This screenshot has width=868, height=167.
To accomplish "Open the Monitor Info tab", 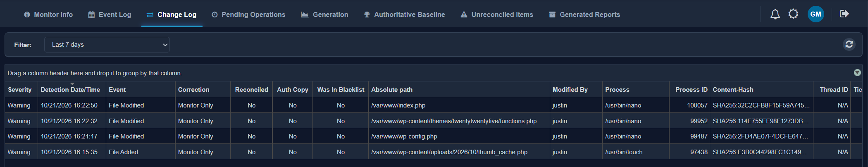I will pyautogui.click(x=48, y=14).
